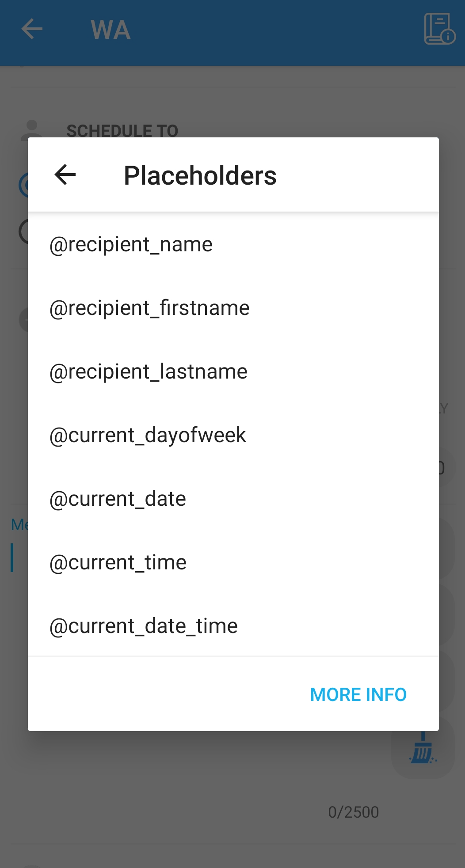Tap the WA screen title
The height and width of the screenshot is (868, 465).
pyautogui.click(x=111, y=30)
